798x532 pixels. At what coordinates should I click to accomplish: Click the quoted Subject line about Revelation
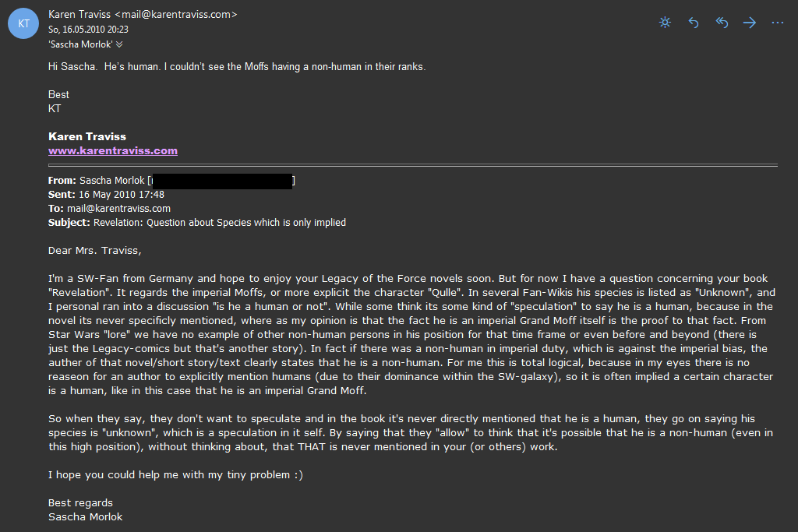click(x=197, y=222)
